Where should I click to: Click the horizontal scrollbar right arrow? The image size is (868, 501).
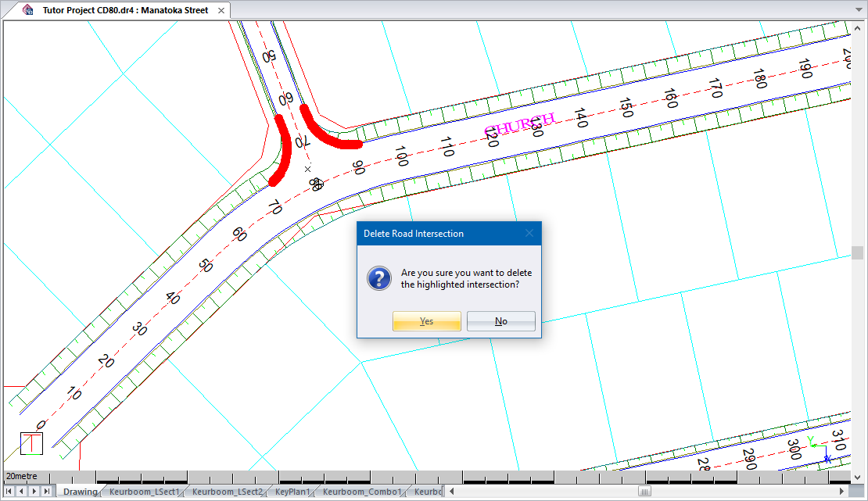(x=841, y=492)
